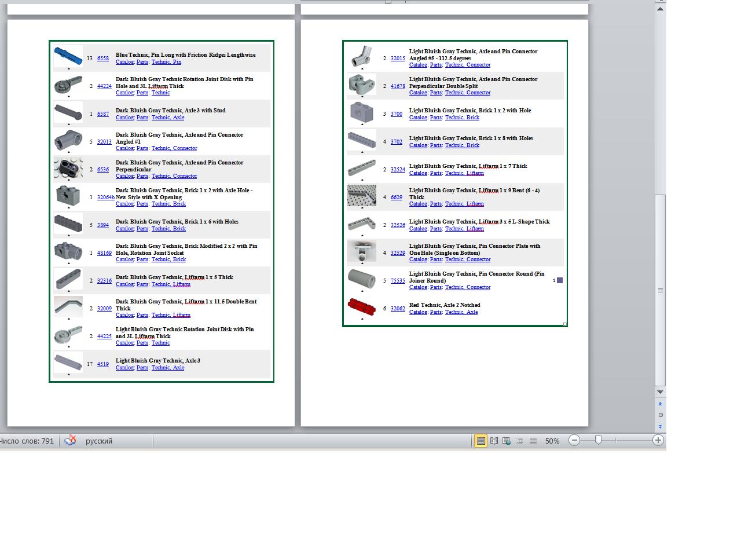
Task: Click the zoom slider handle
Action: pyautogui.click(x=598, y=440)
